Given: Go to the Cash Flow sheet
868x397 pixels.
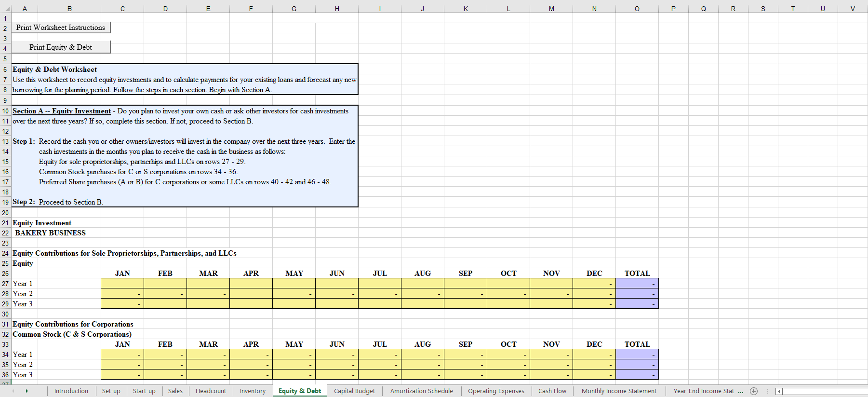Looking at the screenshot, I should tap(552, 391).
